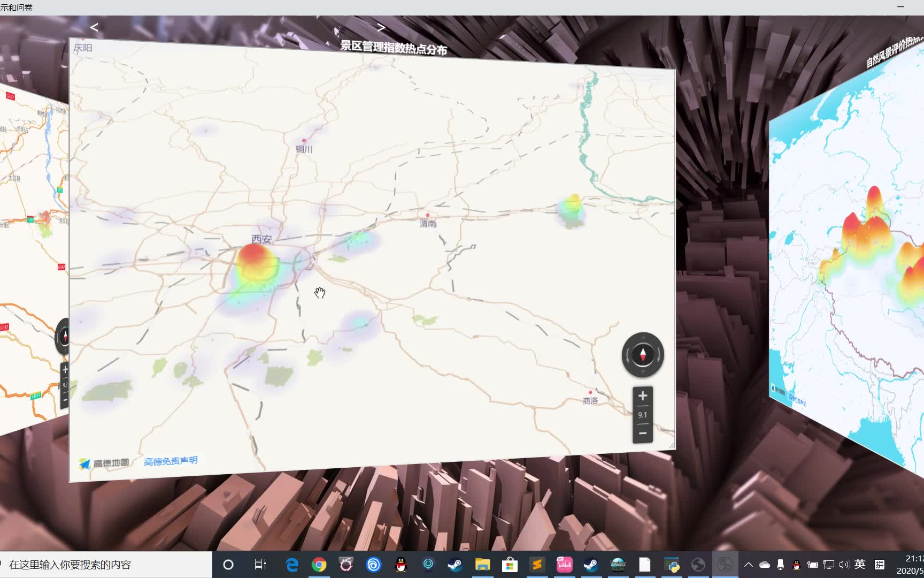Open Cortana from the taskbar
Screen dimensions: 924x578
228,565
